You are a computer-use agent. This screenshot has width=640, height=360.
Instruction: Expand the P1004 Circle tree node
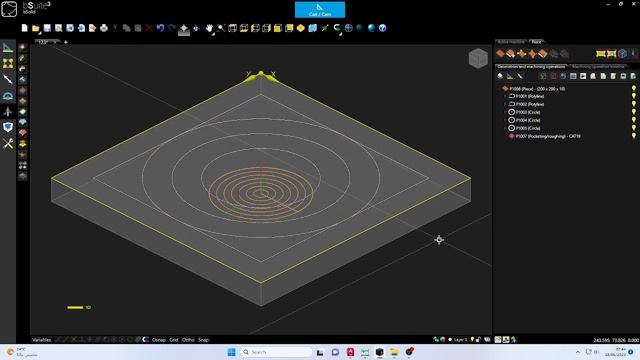pyautogui.click(x=505, y=120)
